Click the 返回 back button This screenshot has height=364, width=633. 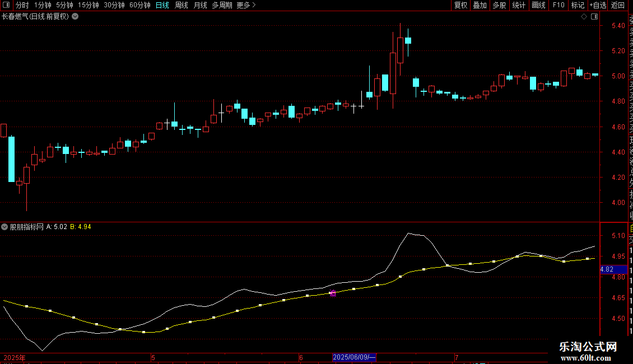click(618, 5)
